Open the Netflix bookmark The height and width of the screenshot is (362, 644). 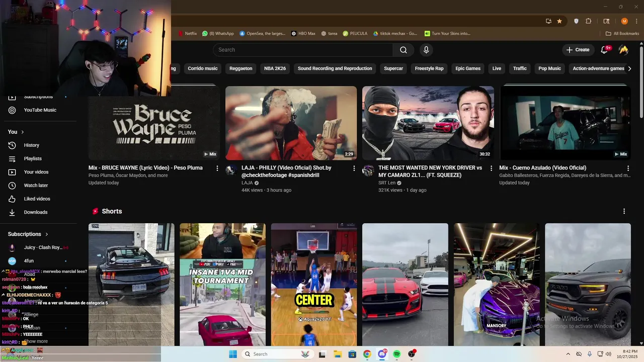pos(188,33)
